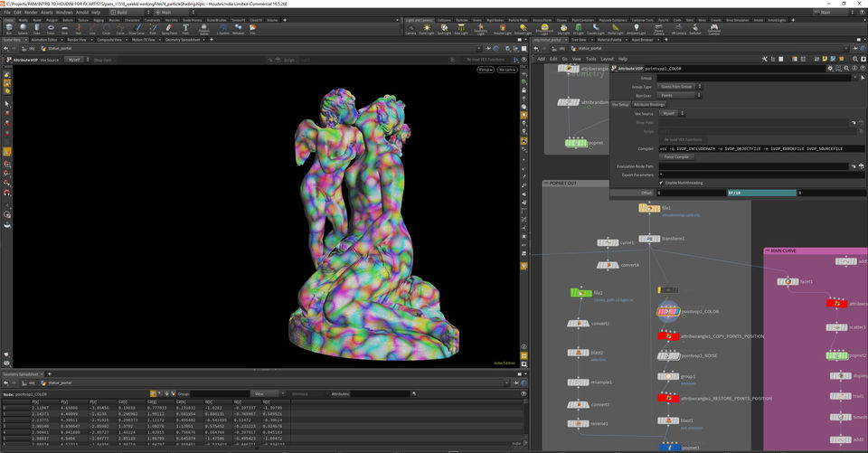
Task: Click statue_portal in network path bar
Action: coord(590,49)
